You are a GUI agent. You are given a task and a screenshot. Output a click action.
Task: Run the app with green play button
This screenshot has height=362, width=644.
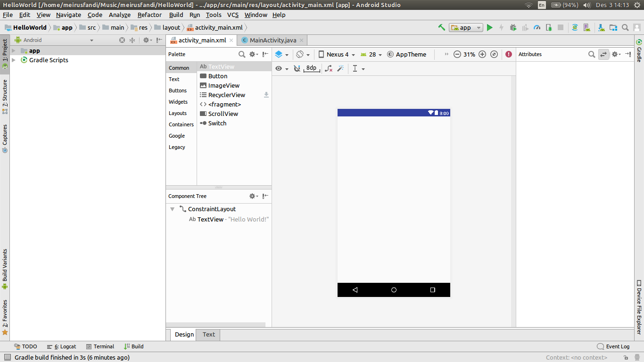[490, 27]
